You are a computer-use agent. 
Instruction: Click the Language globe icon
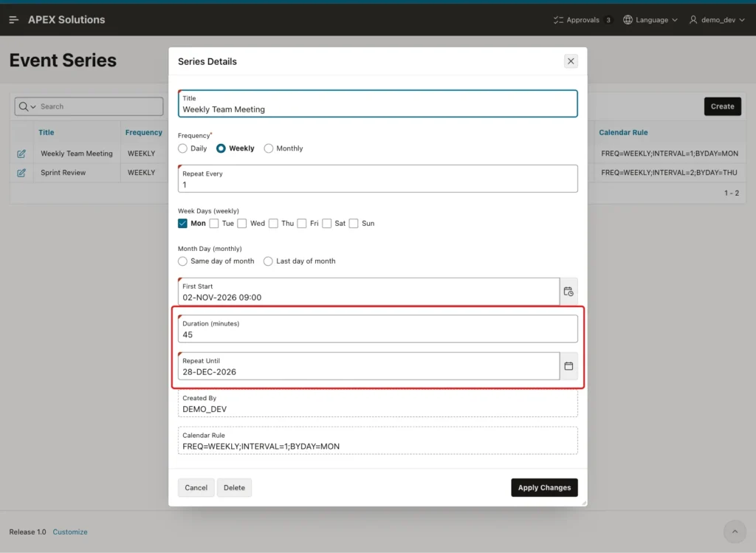point(628,20)
